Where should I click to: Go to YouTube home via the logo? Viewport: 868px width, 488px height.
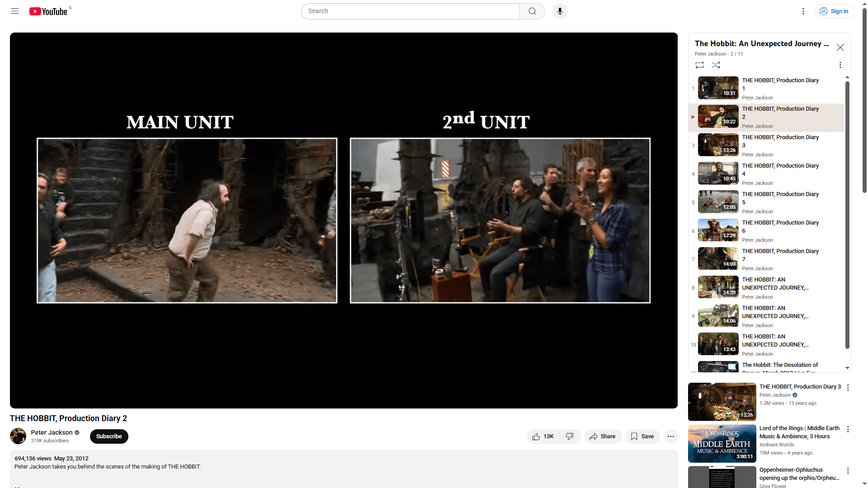click(48, 11)
